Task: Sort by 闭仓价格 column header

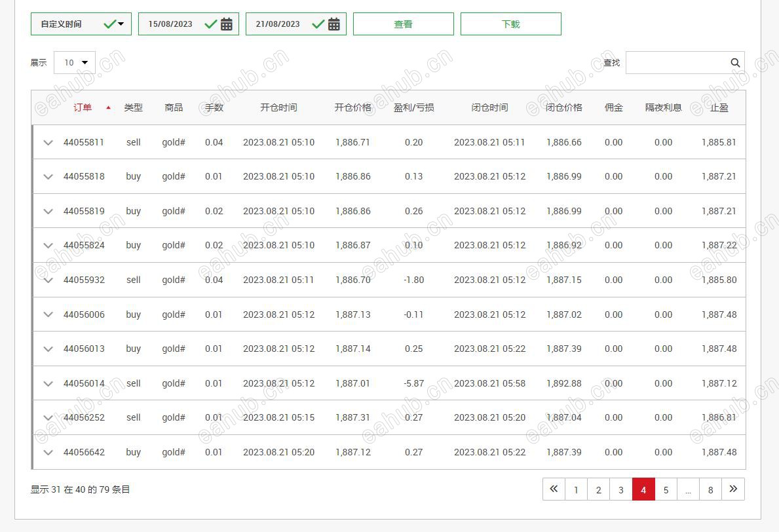Action: (564, 107)
